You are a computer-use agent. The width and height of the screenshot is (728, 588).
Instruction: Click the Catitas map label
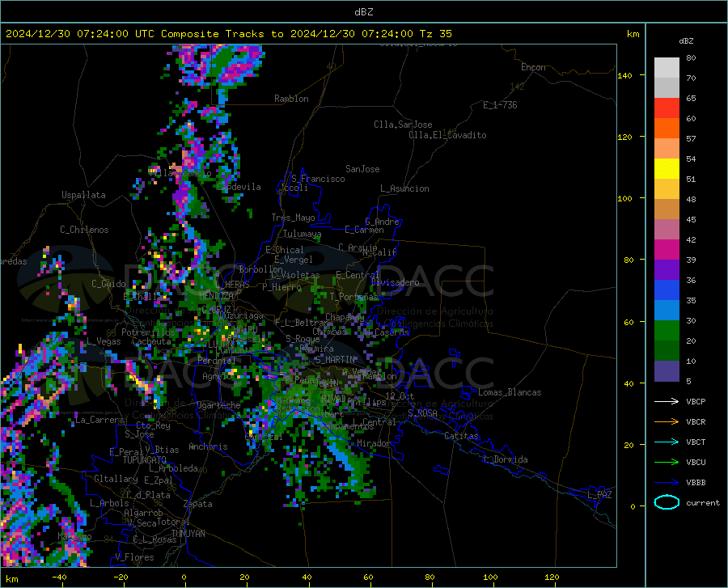tap(462, 436)
